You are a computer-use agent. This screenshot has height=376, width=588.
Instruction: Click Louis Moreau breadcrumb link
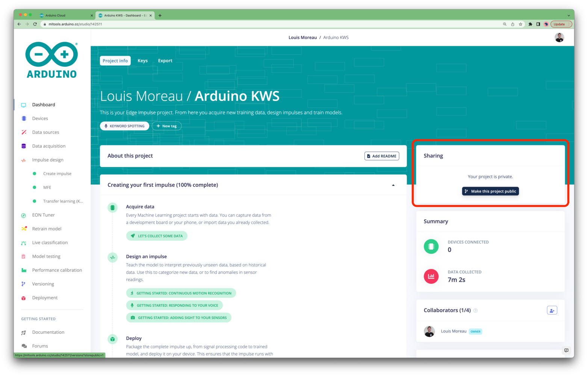click(x=302, y=38)
